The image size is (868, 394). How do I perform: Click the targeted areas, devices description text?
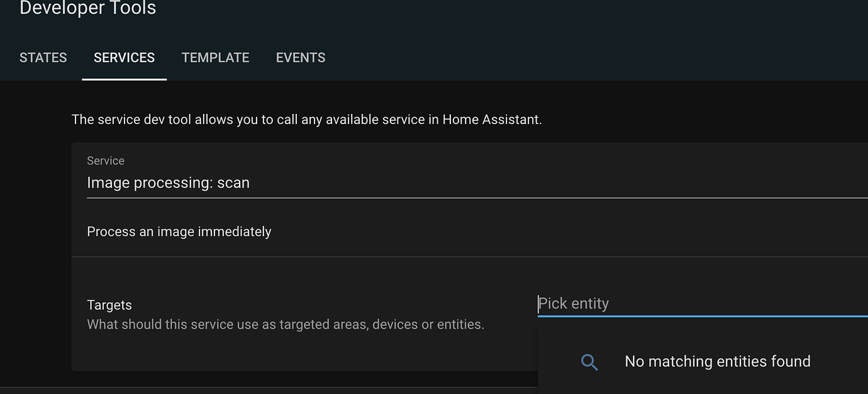click(x=285, y=325)
